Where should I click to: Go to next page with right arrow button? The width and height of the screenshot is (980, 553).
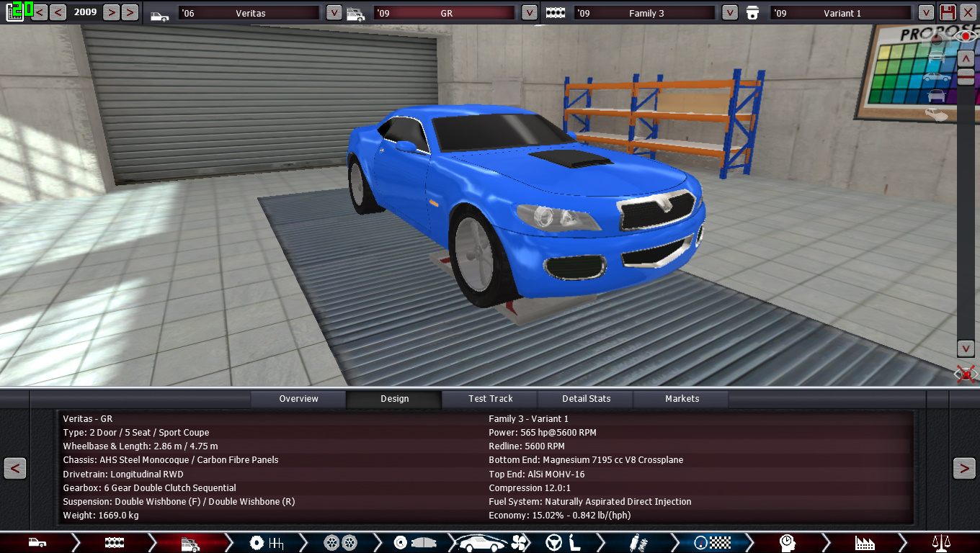(x=964, y=468)
